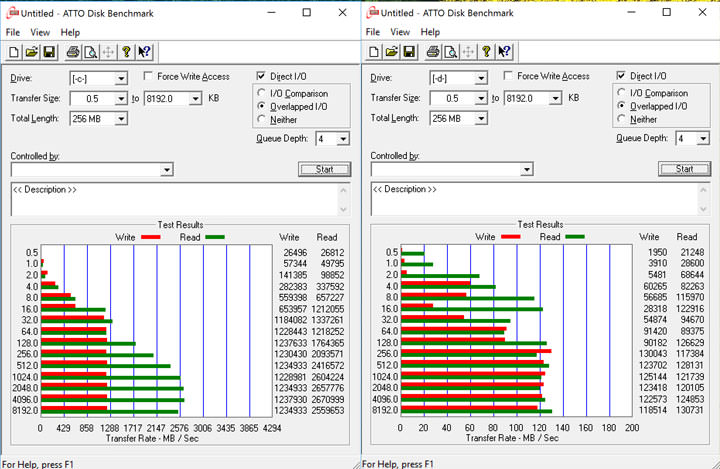The width and height of the screenshot is (720, 469).
Task: Uncheck Direct I/O in the drive d window
Action: pos(622,76)
